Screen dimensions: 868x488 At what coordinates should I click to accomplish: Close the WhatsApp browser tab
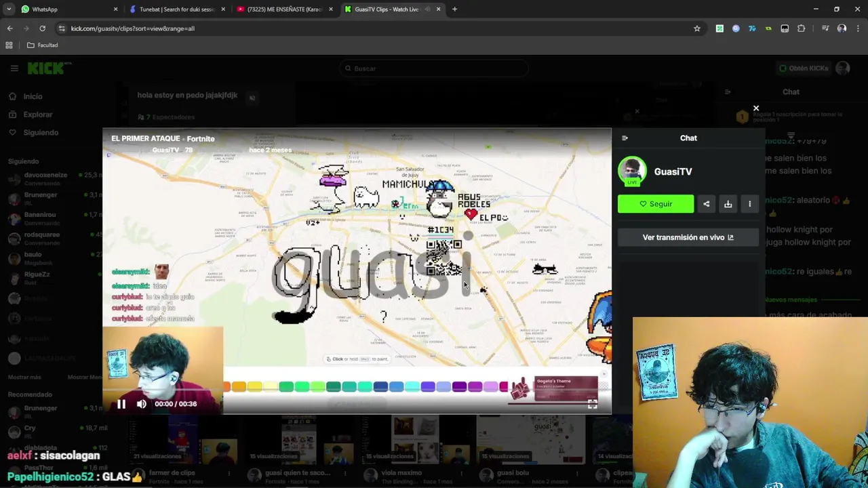115,9
